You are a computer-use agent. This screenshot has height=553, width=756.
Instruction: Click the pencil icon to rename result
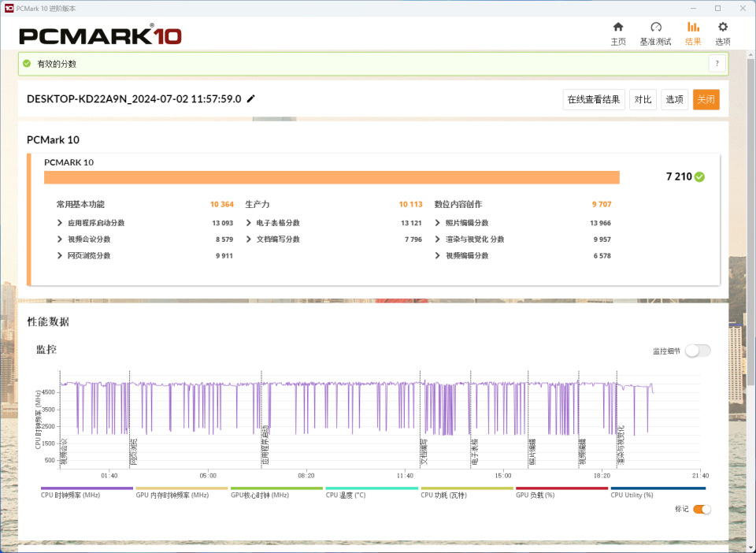point(250,98)
